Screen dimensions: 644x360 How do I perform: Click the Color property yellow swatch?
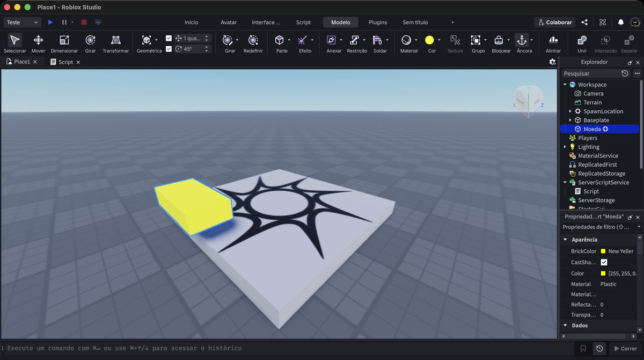click(603, 273)
